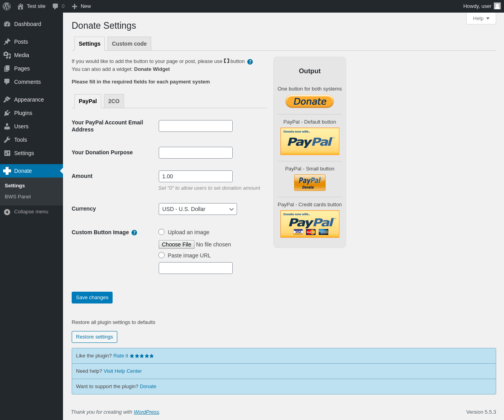Viewport: 504px width, 420px height.
Task: Select the PayPal payment tab
Action: (88, 101)
